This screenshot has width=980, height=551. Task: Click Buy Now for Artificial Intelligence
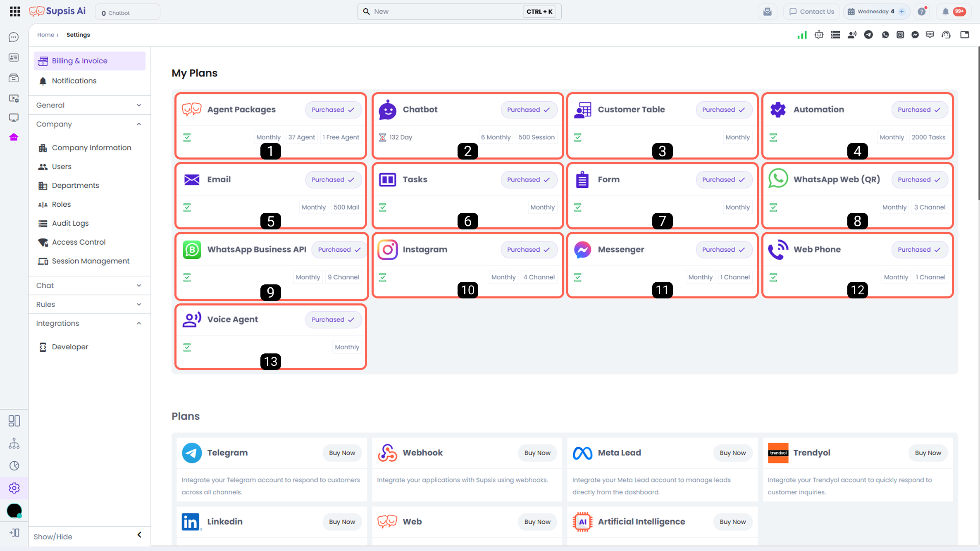pyautogui.click(x=732, y=522)
